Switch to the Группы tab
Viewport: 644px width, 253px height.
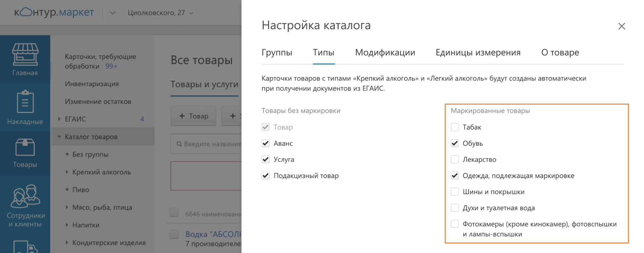pyautogui.click(x=277, y=53)
